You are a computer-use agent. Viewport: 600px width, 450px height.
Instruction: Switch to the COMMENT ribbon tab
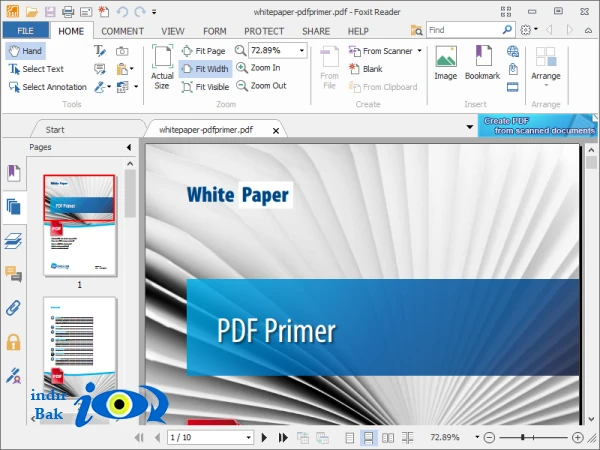click(122, 31)
